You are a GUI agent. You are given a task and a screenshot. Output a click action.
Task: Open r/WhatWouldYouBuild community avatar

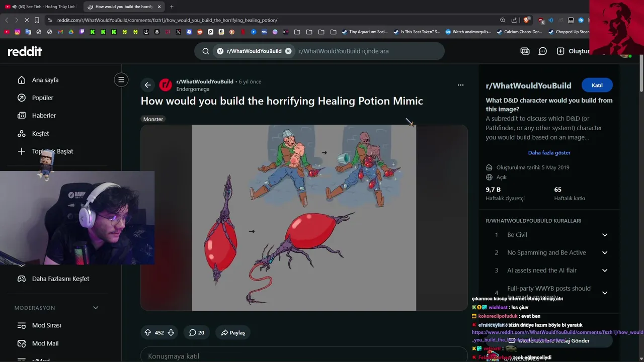click(166, 85)
